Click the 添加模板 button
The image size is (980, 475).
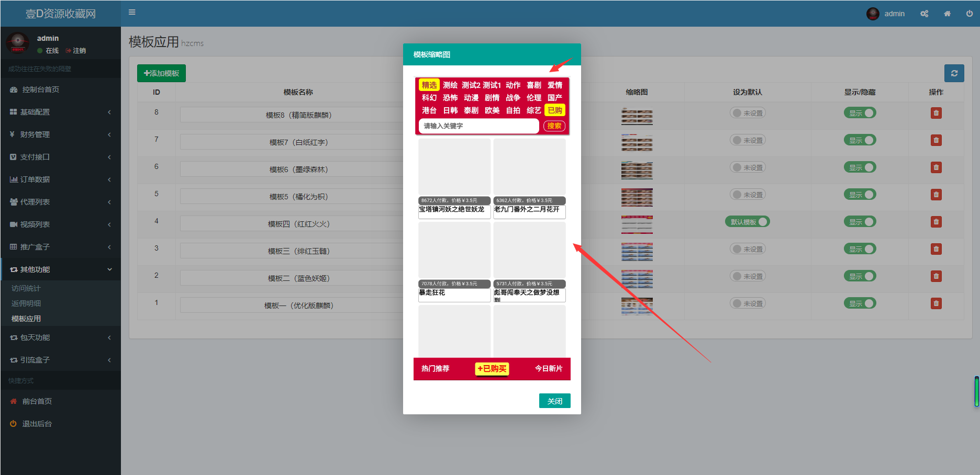click(161, 73)
